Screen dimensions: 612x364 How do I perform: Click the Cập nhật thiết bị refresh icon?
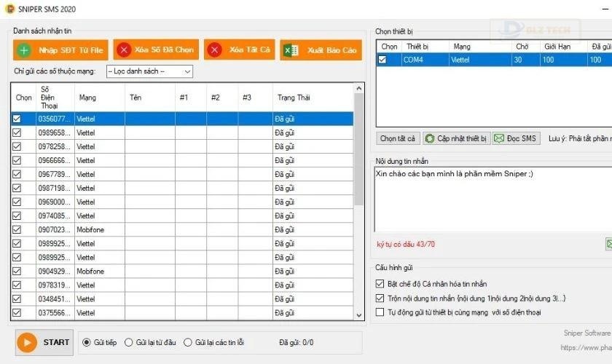(430, 138)
